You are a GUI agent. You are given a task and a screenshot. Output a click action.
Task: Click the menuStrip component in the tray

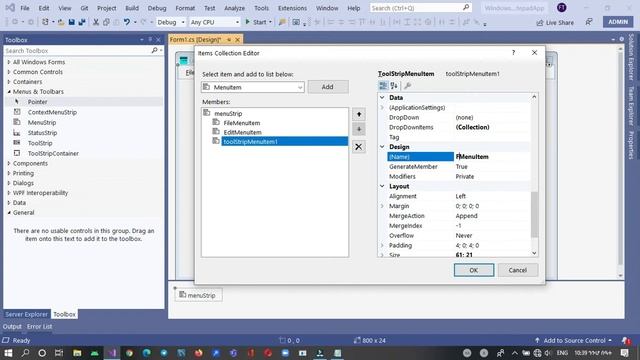pyautogui.click(x=198, y=295)
